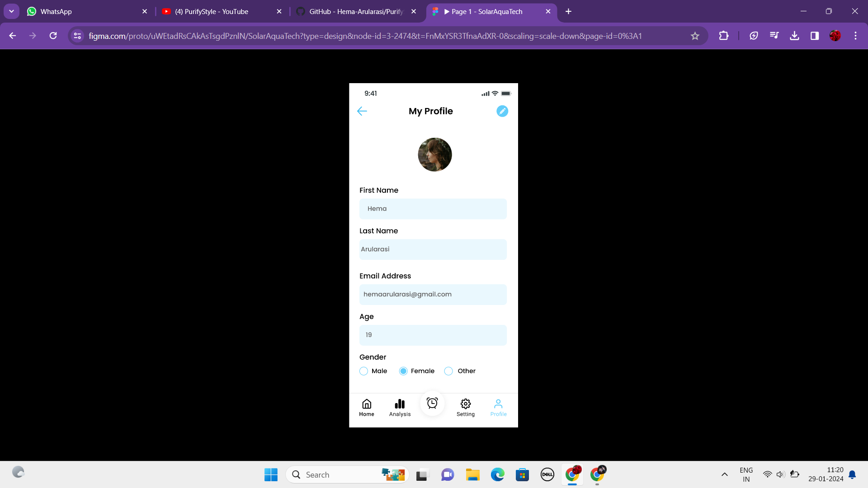The height and width of the screenshot is (488, 868).
Task: Expand the tab search dropdown arrow
Action: tap(11, 11)
